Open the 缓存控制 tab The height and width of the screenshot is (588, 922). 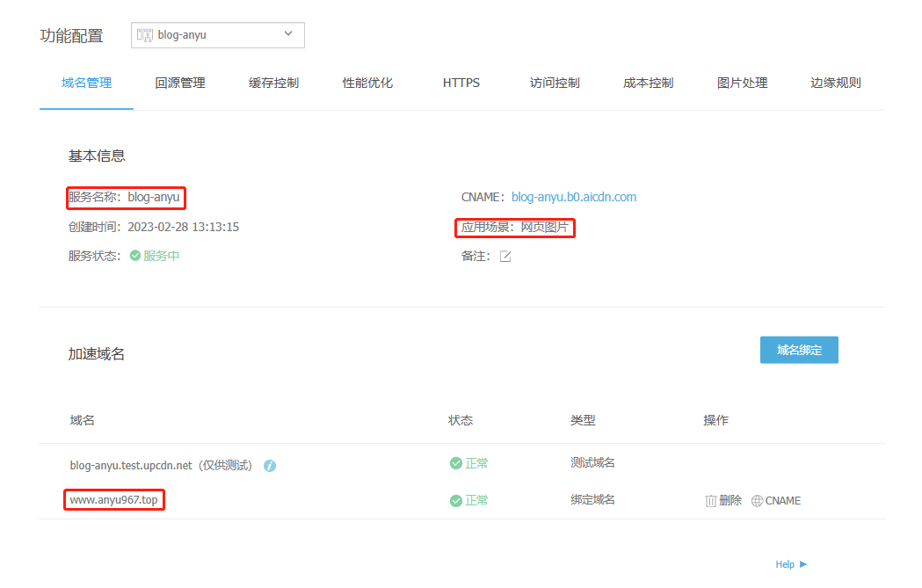273,83
